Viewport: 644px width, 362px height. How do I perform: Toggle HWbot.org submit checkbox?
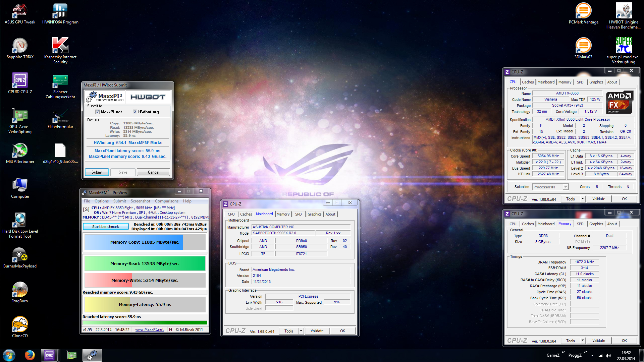[x=135, y=112]
